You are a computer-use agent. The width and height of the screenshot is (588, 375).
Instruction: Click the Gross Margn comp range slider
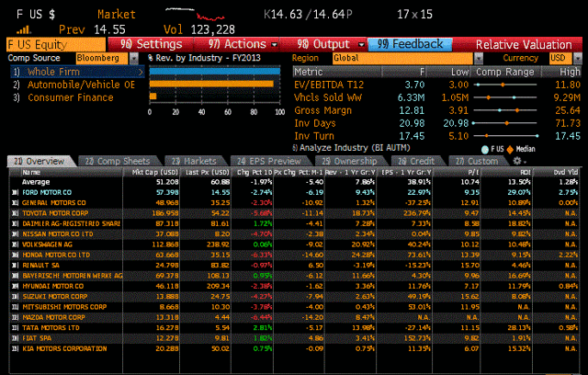[x=505, y=110]
